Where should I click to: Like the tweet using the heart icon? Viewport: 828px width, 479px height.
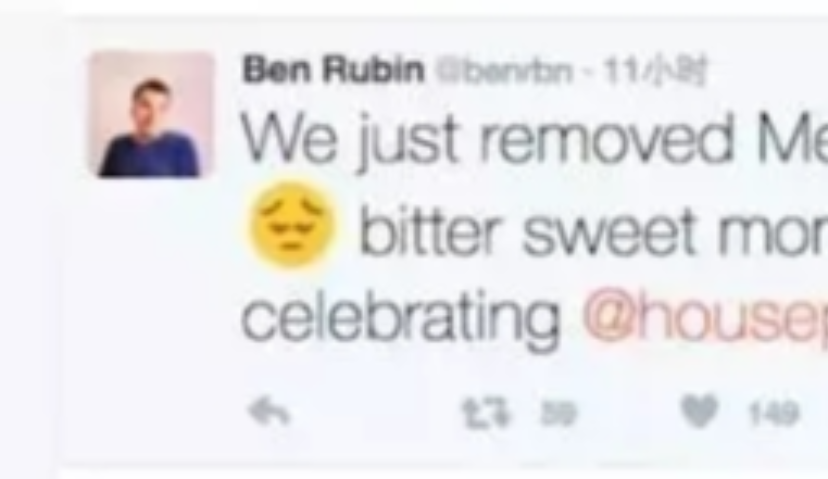pos(700,412)
